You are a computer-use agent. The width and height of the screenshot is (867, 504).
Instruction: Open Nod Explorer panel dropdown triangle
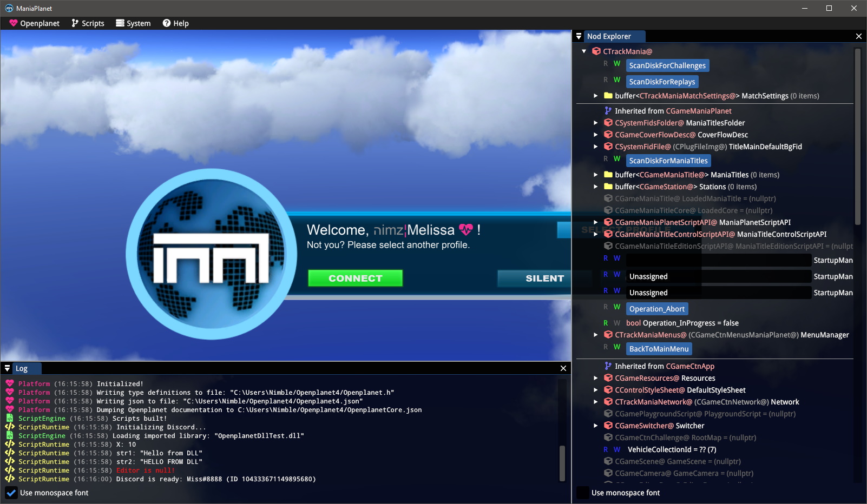[x=579, y=36]
